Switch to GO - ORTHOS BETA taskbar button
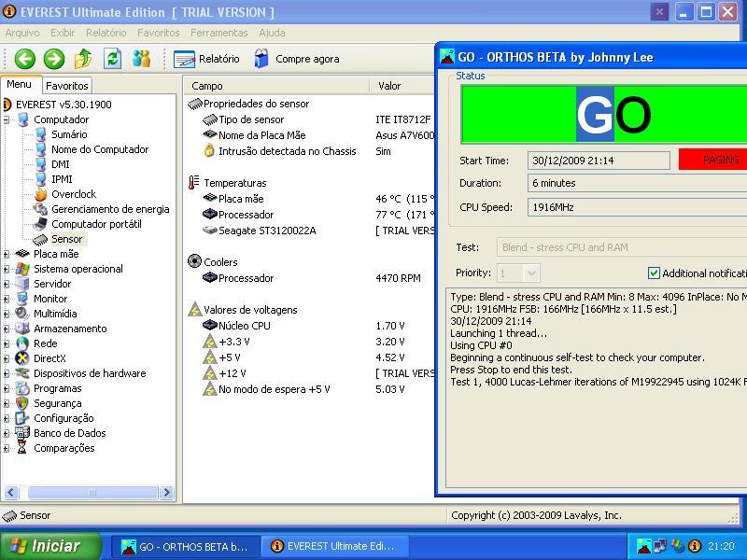Image resolution: width=747 pixels, height=560 pixels. click(x=185, y=547)
